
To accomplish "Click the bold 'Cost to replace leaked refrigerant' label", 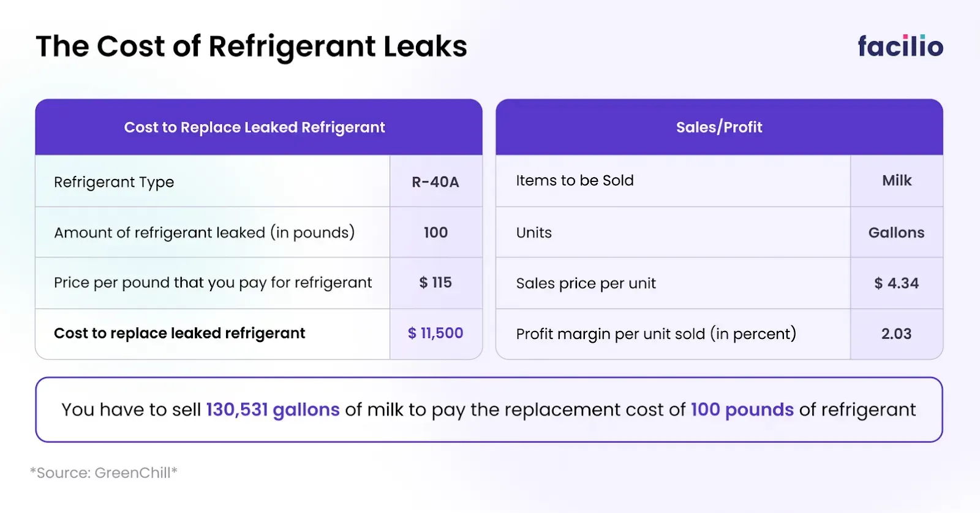I will (x=179, y=333).
